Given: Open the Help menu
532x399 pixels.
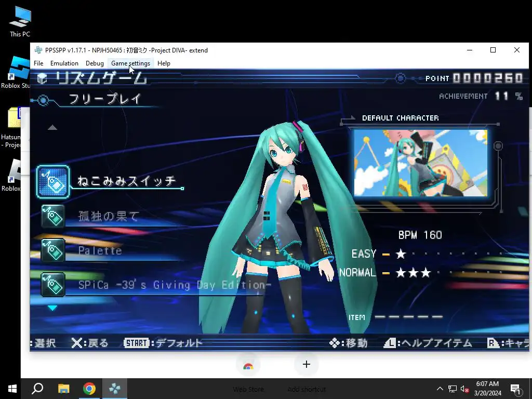Looking at the screenshot, I should (x=164, y=63).
